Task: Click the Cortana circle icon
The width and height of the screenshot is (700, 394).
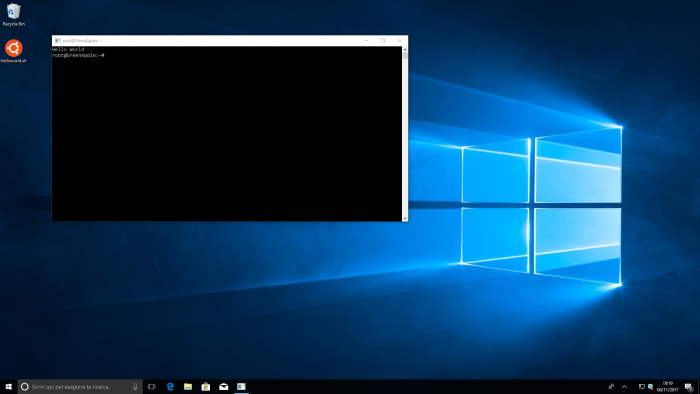Action: click(x=25, y=386)
